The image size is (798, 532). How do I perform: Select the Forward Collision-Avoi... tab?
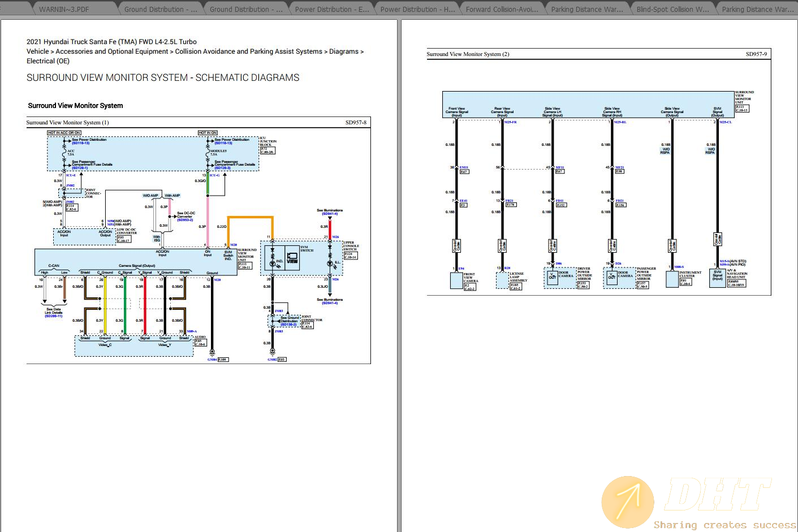pyautogui.click(x=502, y=9)
